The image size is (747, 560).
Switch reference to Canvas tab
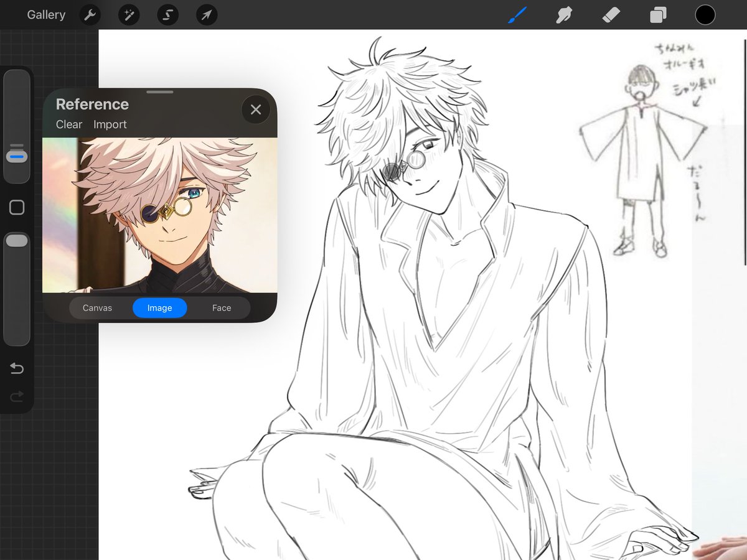pyautogui.click(x=98, y=308)
